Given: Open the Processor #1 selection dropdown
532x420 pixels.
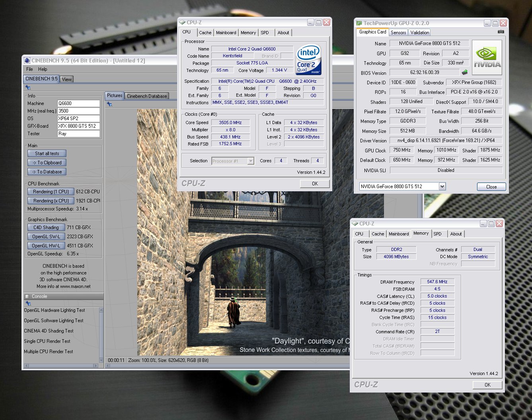Looking at the screenshot, I should click(250, 161).
